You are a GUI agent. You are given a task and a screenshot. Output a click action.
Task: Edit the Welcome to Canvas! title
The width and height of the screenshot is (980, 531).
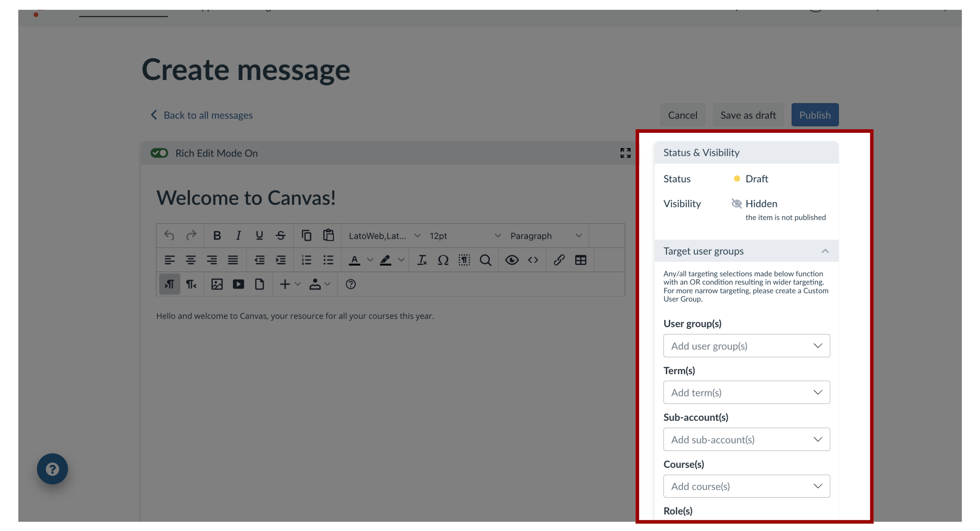(x=246, y=197)
